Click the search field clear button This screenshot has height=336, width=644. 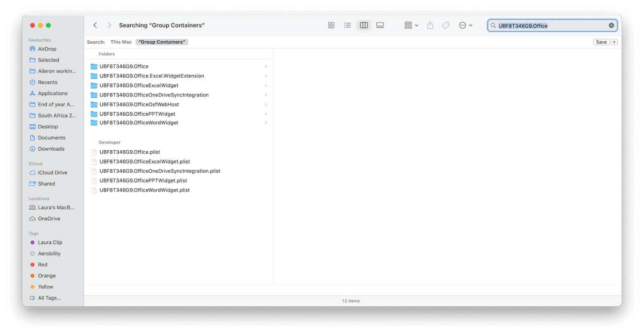pos(611,25)
